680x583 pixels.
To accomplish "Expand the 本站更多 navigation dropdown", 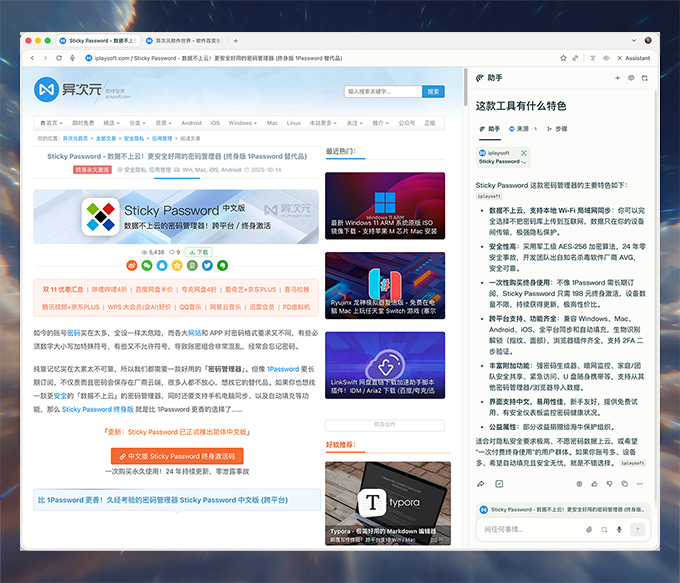I will point(323,123).
